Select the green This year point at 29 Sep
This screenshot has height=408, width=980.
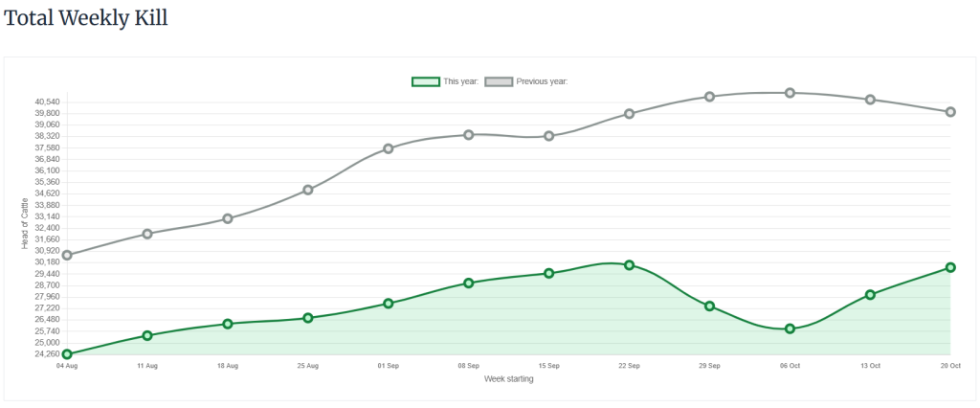(x=710, y=306)
